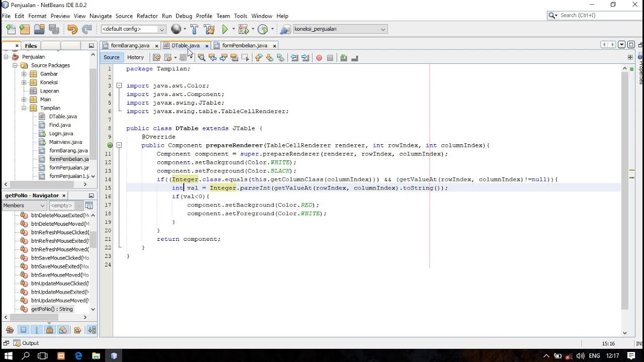Collapse the import block code fold
Image resolution: width=644 pixels, height=362 pixels.
tap(119, 85)
